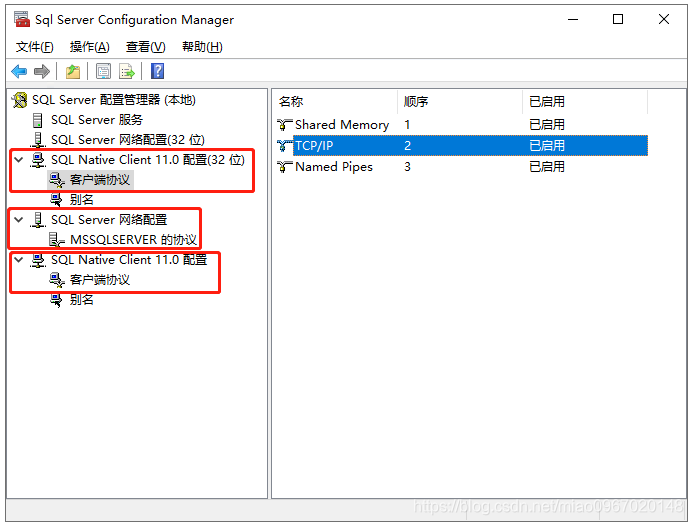Click the Forward arrow toolbar icon
The width and height of the screenshot is (693, 525).
(42, 71)
